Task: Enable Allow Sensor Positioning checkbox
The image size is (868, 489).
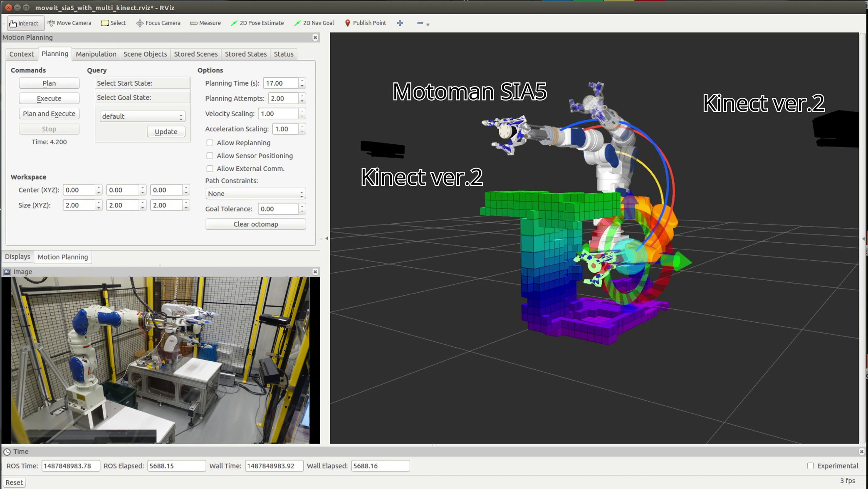Action: pos(210,156)
